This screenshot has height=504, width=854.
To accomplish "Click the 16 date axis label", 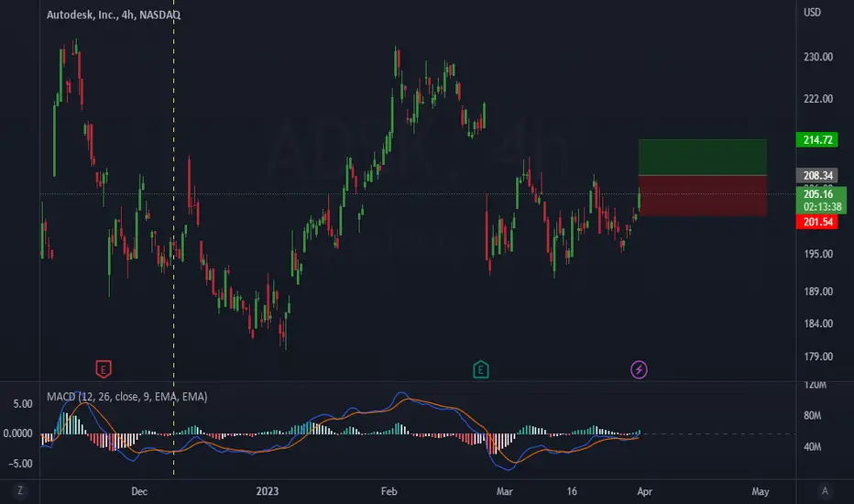I will click(572, 491).
